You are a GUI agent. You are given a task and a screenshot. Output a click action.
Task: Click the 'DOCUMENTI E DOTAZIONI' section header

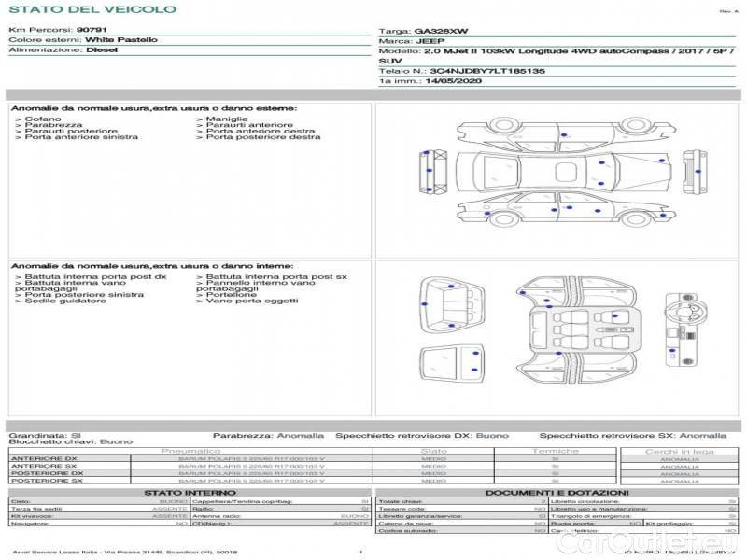tap(557, 493)
